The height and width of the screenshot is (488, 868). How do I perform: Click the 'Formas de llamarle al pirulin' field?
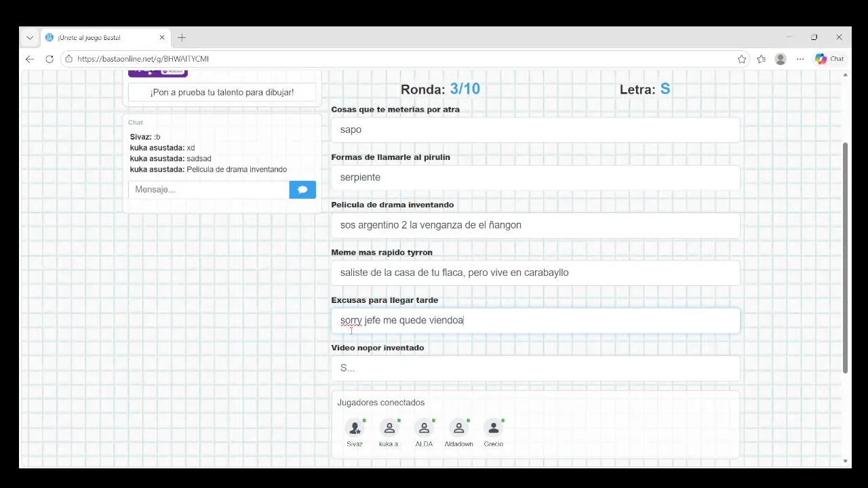coord(536,178)
